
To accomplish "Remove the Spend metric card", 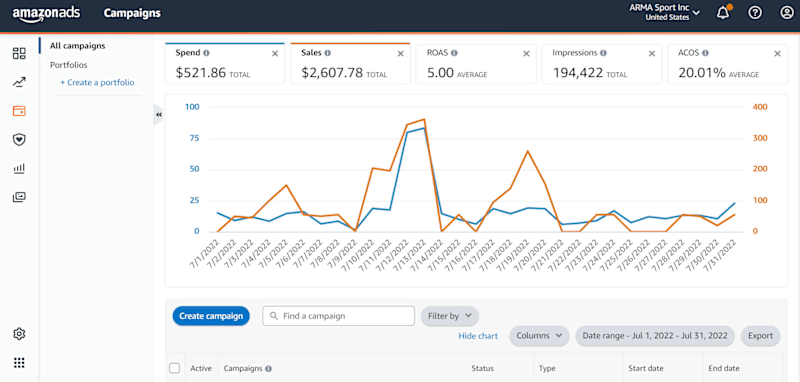I will coord(275,54).
